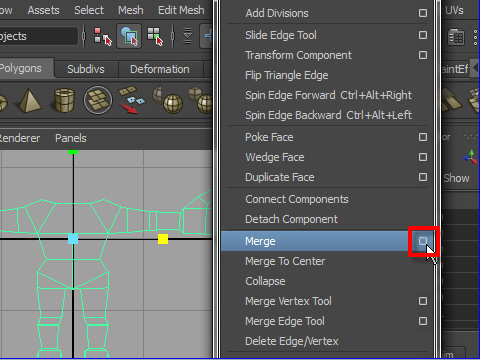Viewport: 480px width, 360px height.
Task: Click the Combine meshes sphere icon
Action: click(168, 99)
